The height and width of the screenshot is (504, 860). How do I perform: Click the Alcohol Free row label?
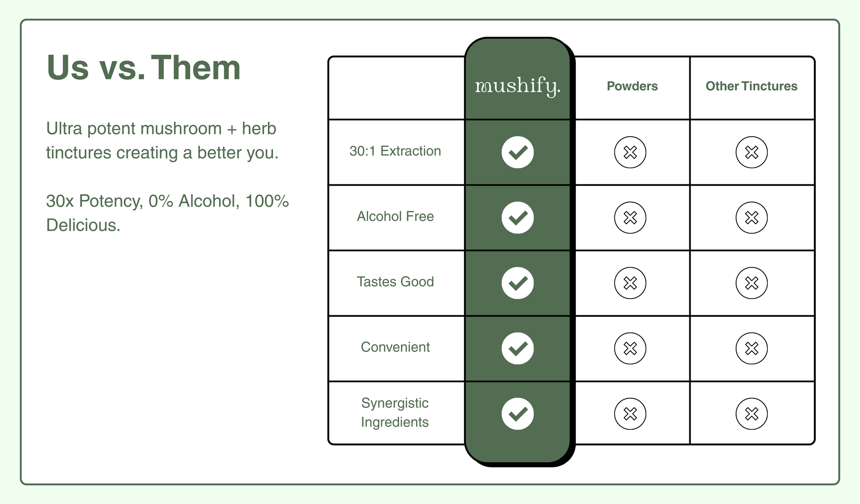395,217
